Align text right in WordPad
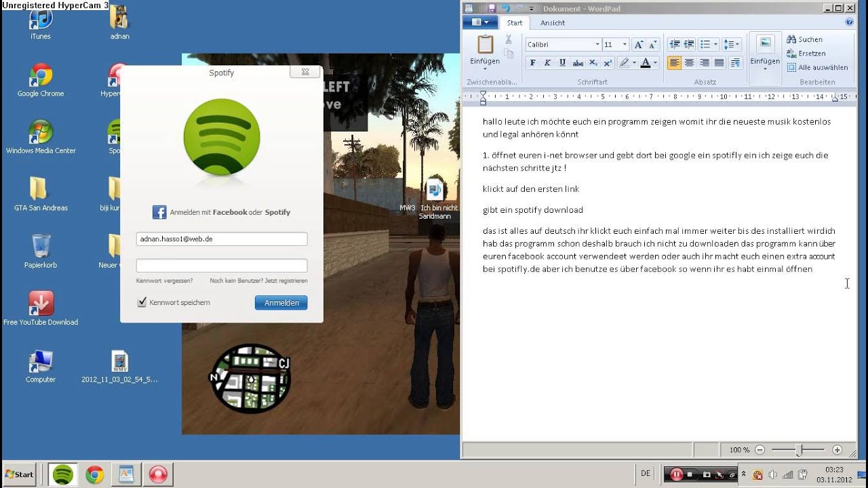Viewport: 868px width, 488px height. (x=704, y=63)
